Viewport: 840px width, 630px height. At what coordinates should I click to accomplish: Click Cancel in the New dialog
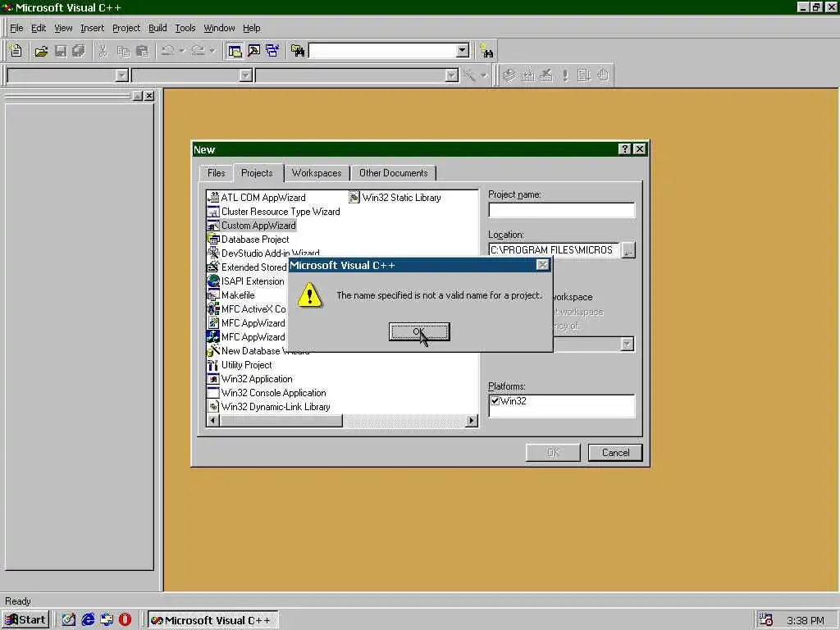(615, 453)
